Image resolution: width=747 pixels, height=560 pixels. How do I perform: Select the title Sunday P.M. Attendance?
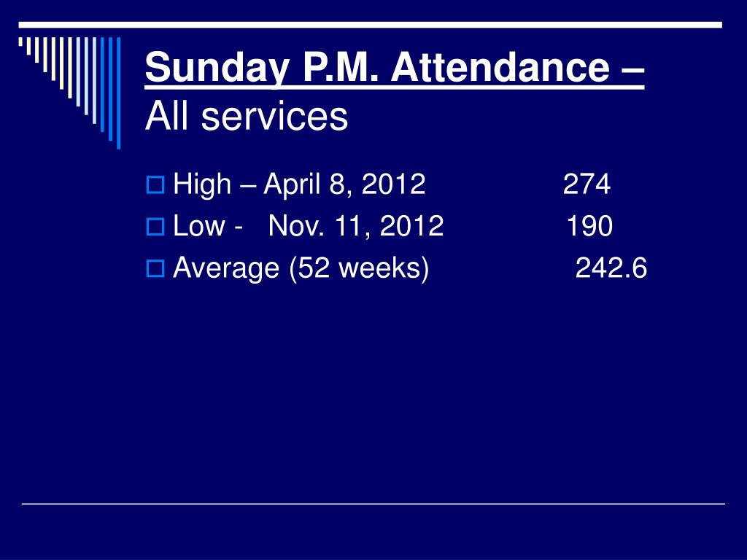pyautogui.click(x=395, y=67)
